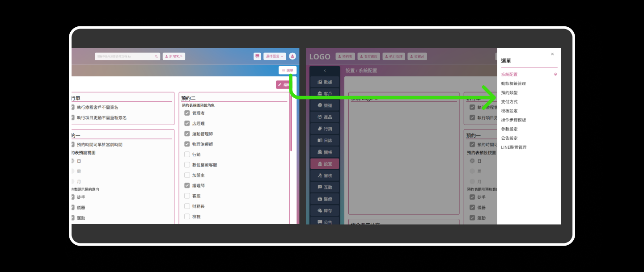Choose 支付方式 from the 選單 panel
This screenshot has height=272, width=644.
coord(509,102)
